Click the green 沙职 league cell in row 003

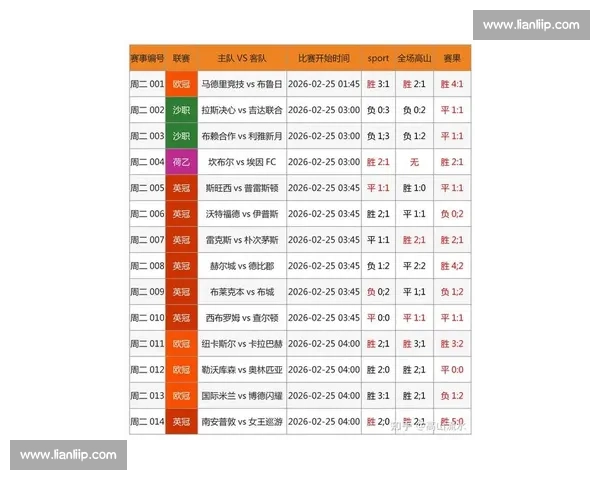[x=181, y=136]
